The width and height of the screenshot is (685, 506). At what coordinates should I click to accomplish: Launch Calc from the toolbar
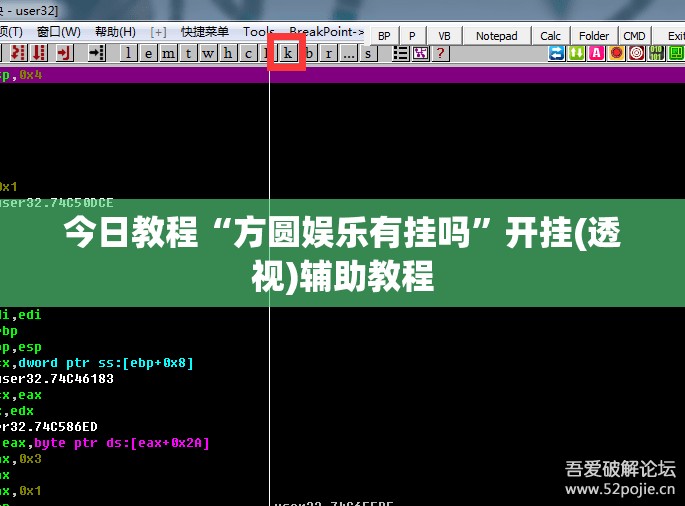point(550,36)
